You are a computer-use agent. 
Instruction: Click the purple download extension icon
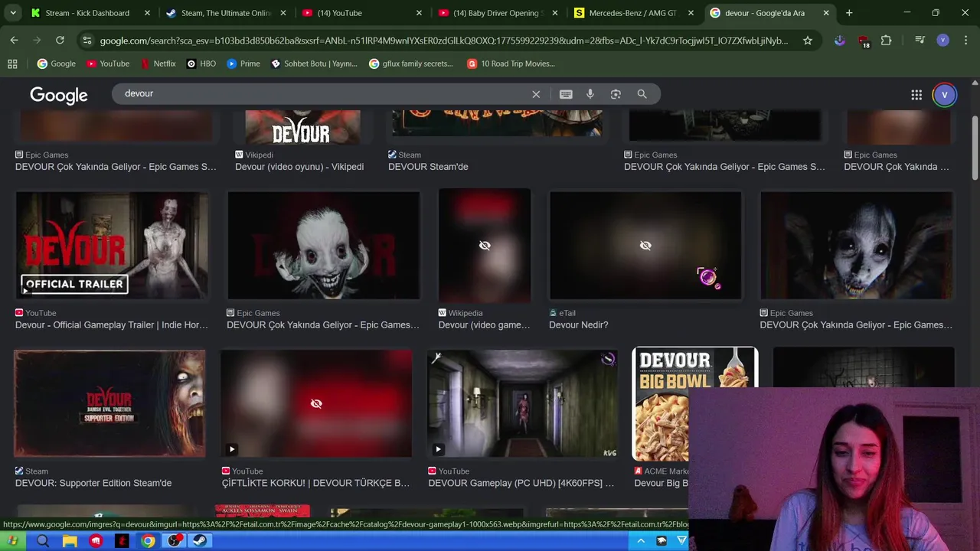[840, 41]
